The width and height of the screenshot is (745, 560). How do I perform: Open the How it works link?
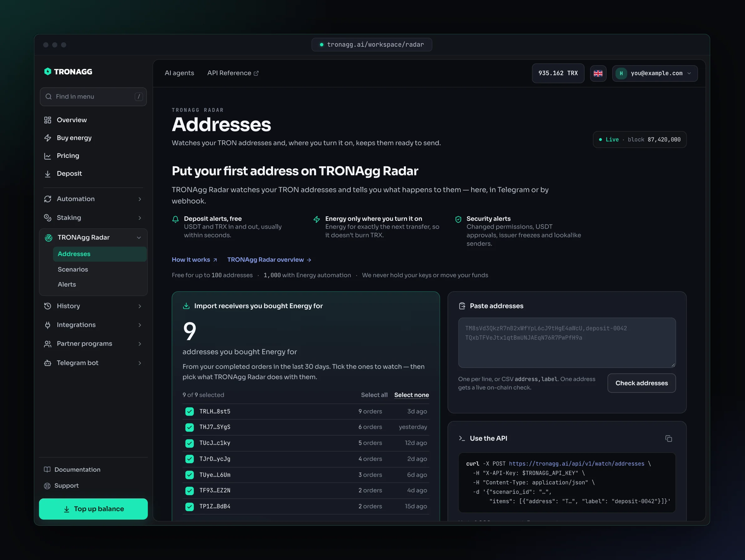click(194, 259)
